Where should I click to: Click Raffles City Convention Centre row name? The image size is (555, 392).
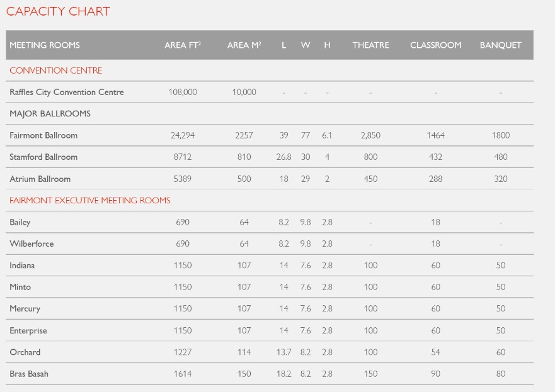point(67,92)
